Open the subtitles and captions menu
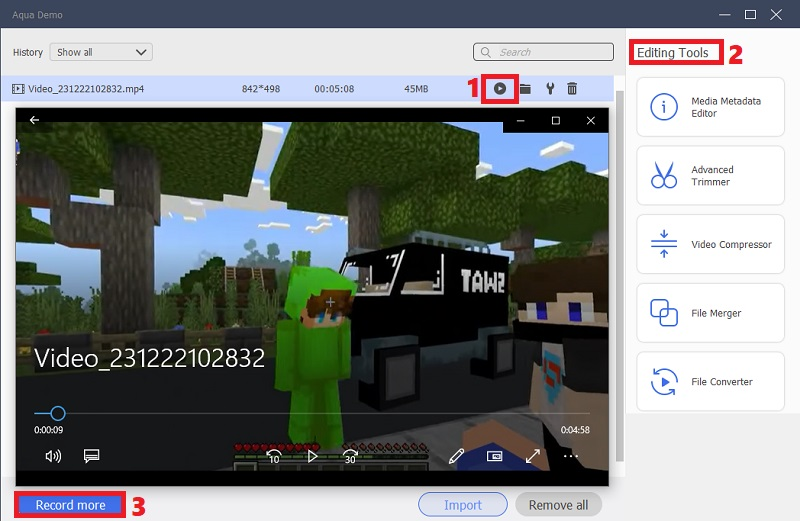Image resolution: width=800 pixels, height=521 pixels. (x=91, y=456)
